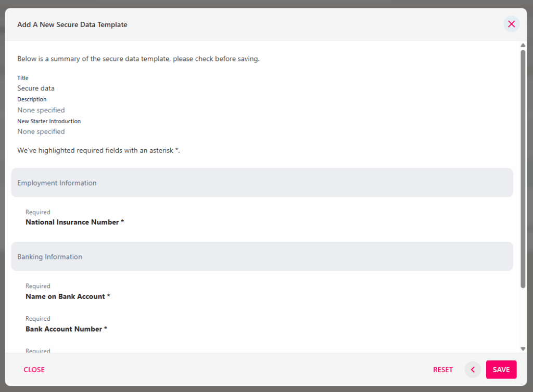
Task: Select the National Insurance Number field
Action: [x=75, y=222]
